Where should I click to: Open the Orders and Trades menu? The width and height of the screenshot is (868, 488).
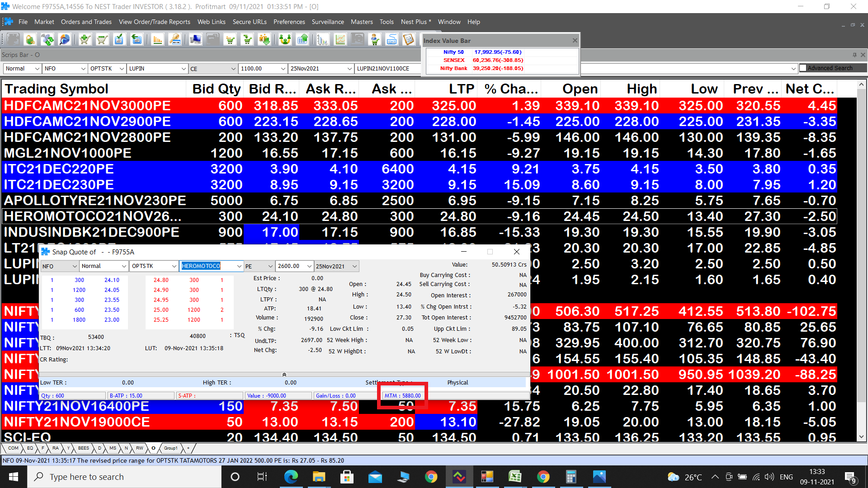pos(86,22)
